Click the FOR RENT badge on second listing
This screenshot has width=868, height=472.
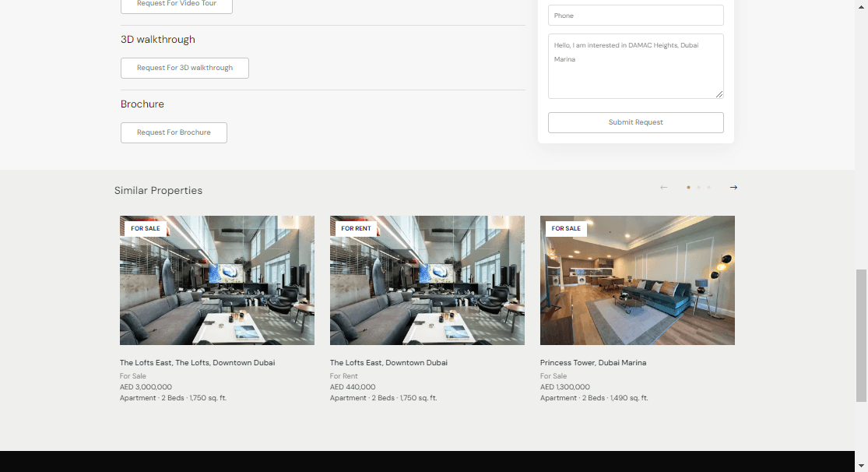pyautogui.click(x=356, y=229)
